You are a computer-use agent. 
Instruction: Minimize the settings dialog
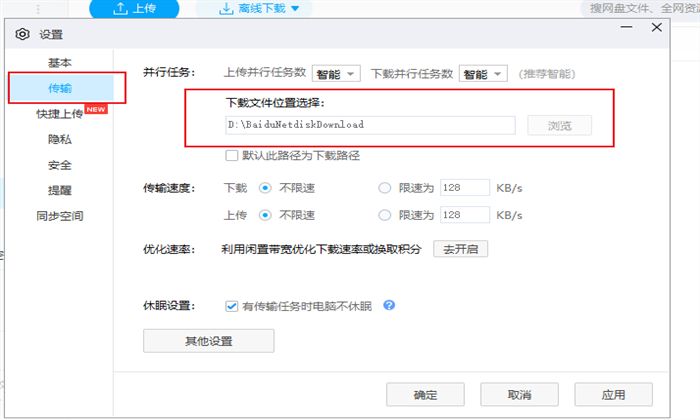click(626, 27)
